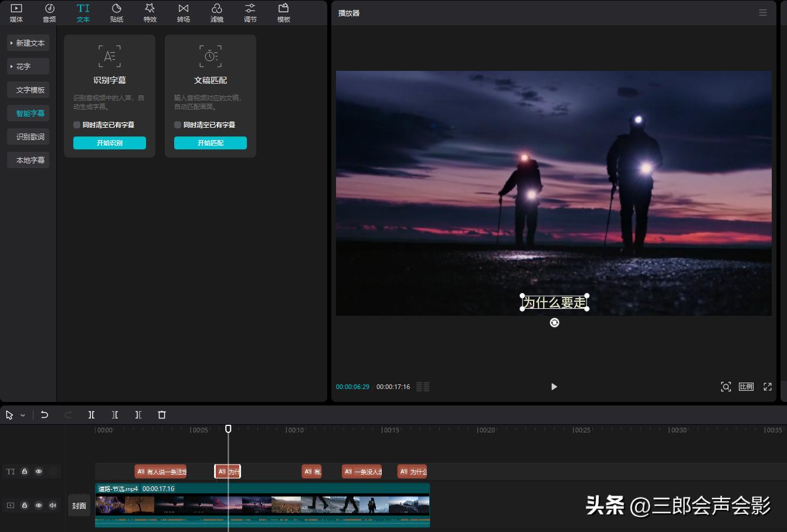
Task: Open the 调节 adjustment panel
Action: 250,12
